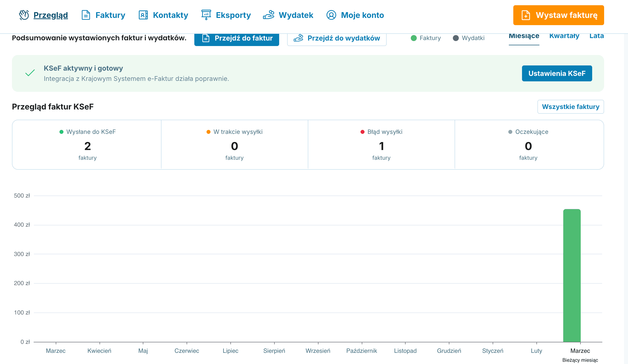Click the green Marzec bar in chart
628x364 pixels.
[x=572, y=275]
